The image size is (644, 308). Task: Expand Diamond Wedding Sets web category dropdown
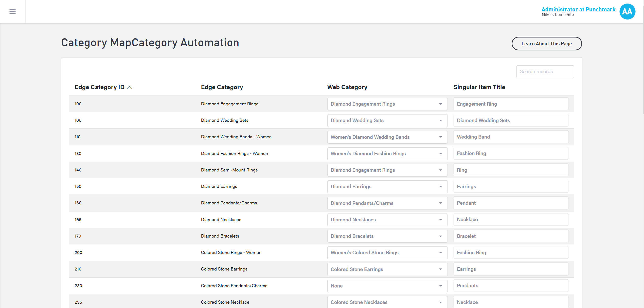pos(387,121)
